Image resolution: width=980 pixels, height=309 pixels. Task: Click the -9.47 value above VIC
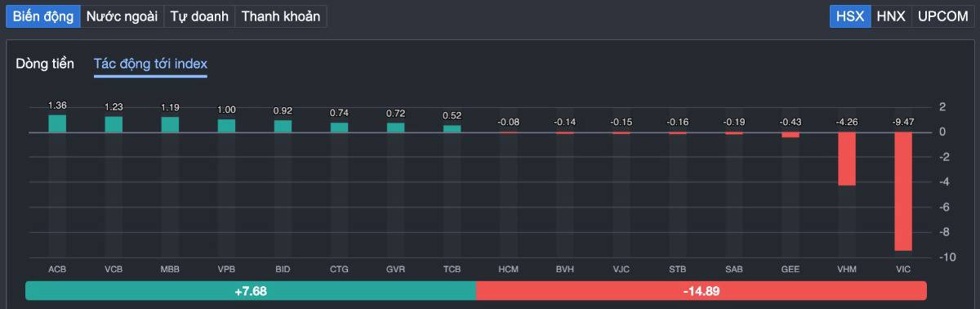[x=903, y=122]
